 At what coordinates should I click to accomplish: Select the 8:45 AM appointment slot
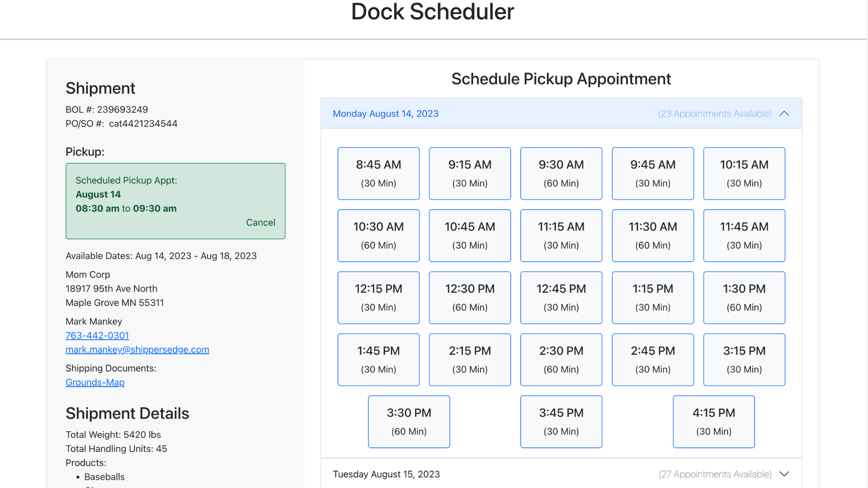(x=378, y=173)
